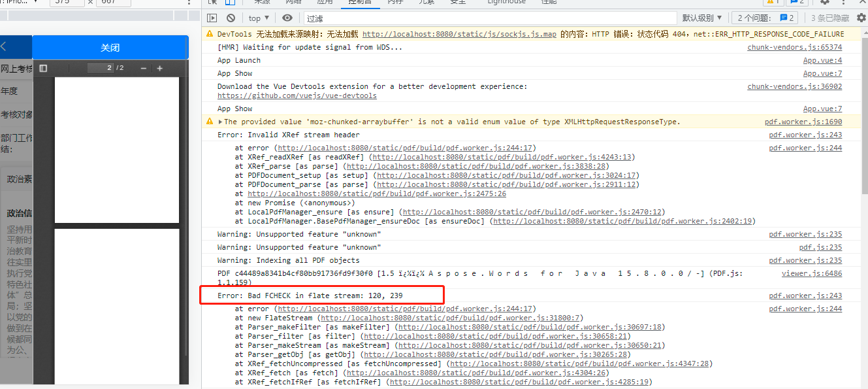Open the 2 个问题 issues button
This screenshot has height=389, width=868.
click(766, 18)
